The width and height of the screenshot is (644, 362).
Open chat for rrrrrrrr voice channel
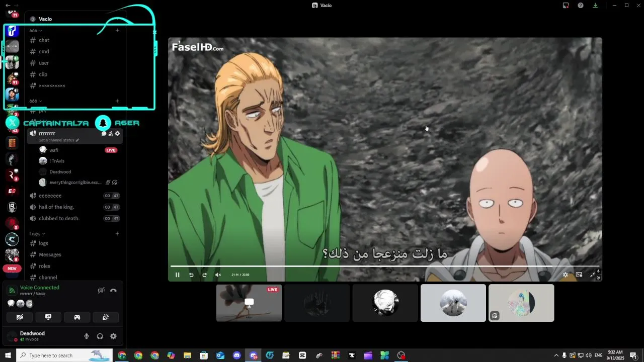(x=104, y=134)
